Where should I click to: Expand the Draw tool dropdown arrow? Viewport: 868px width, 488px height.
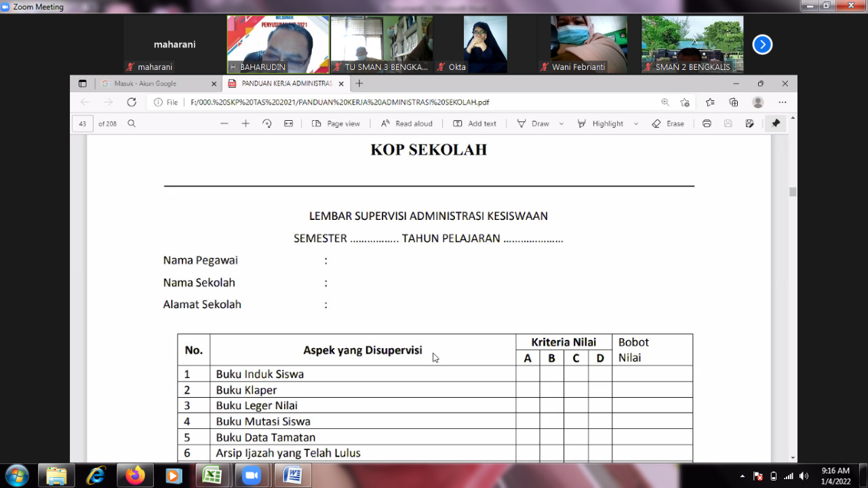(561, 124)
